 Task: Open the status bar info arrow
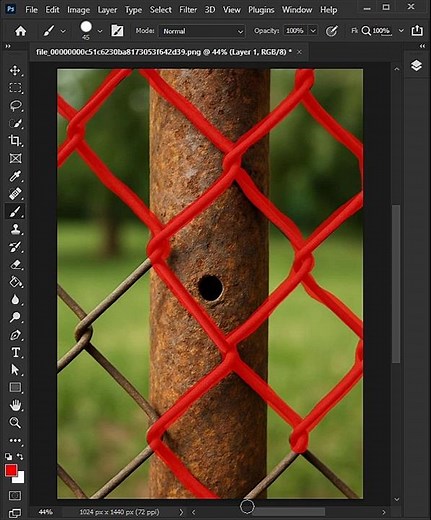coord(181,512)
